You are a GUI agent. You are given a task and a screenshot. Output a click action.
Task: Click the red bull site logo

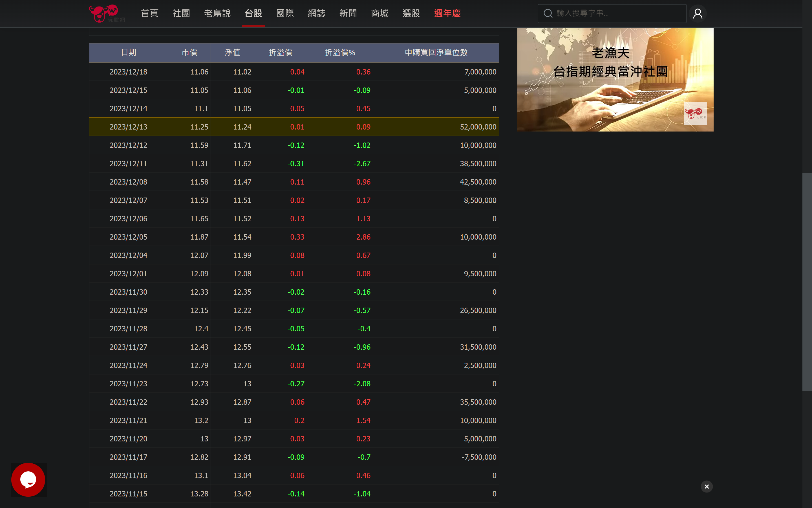pyautogui.click(x=107, y=14)
